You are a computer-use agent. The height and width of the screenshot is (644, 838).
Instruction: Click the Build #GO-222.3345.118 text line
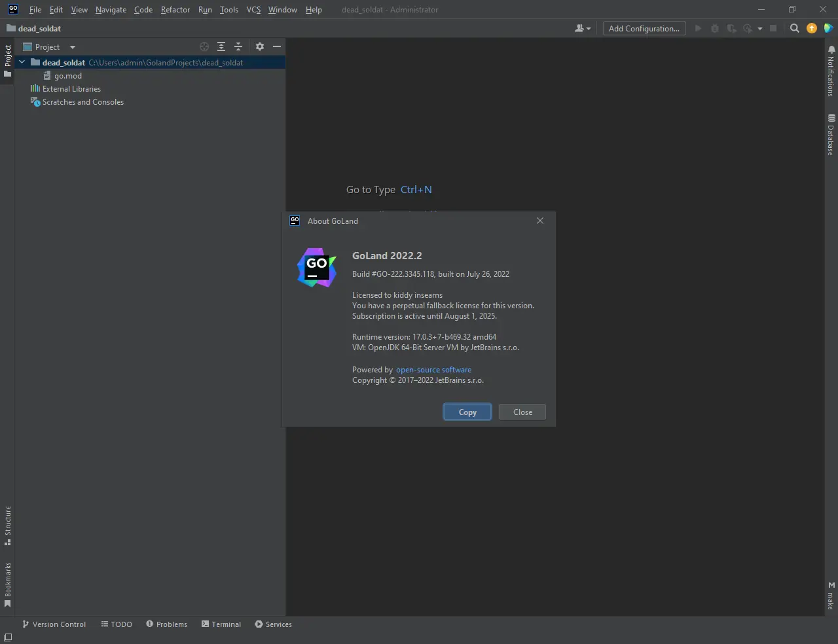click(x=431, y=274)
